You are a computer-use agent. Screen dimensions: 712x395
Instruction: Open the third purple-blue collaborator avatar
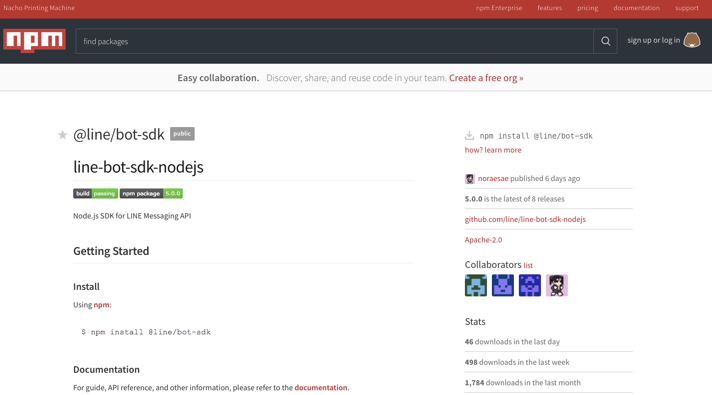[530, 286]
